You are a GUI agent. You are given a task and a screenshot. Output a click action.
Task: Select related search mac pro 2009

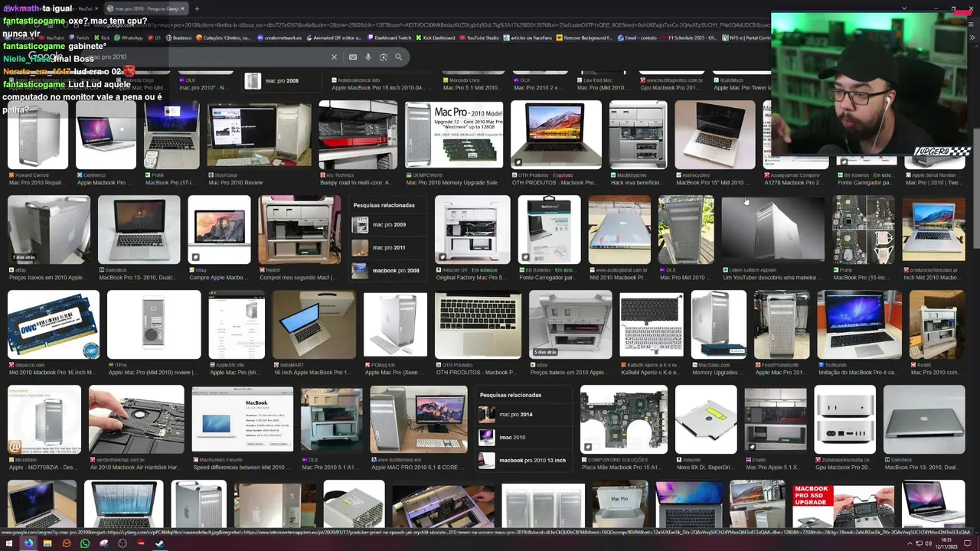pos(388,225)
